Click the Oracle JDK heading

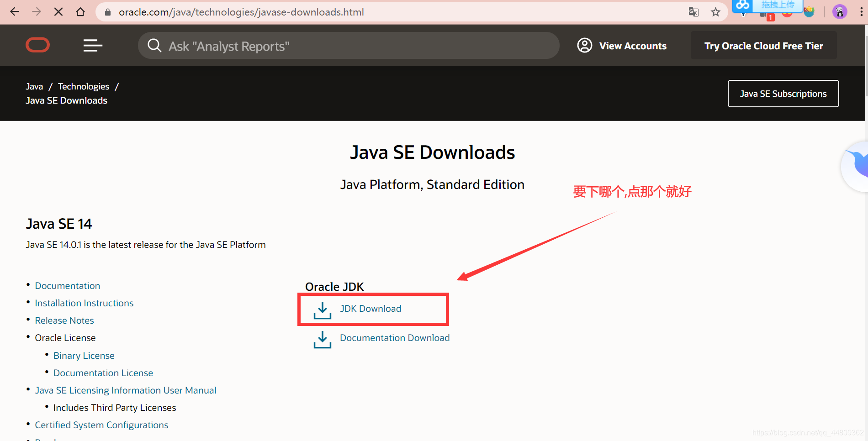point(334,287)
